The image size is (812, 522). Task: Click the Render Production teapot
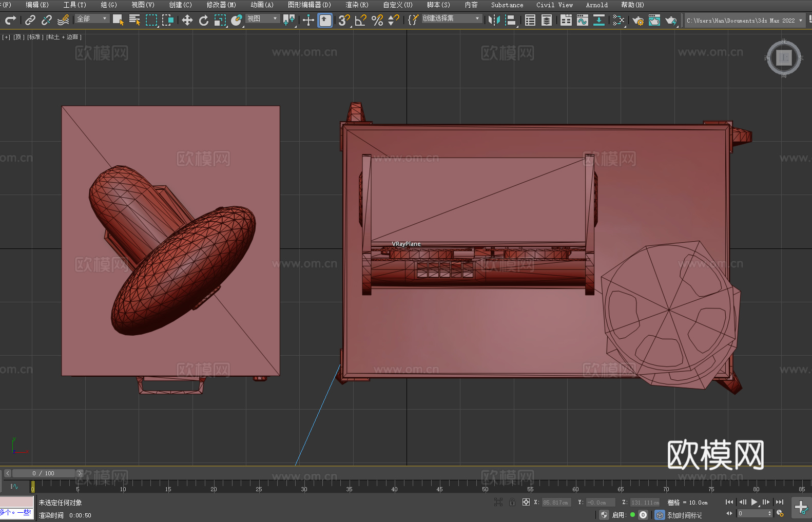point(671,20)
